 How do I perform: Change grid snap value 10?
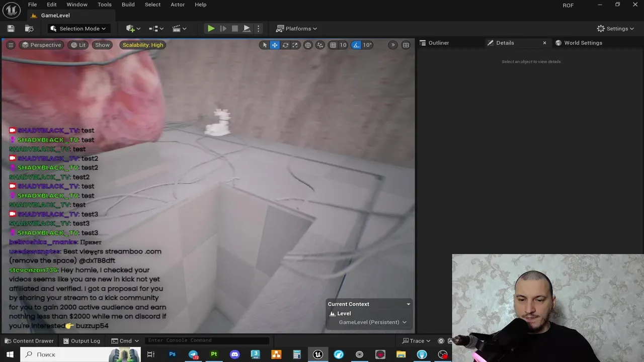coord(343,45)
